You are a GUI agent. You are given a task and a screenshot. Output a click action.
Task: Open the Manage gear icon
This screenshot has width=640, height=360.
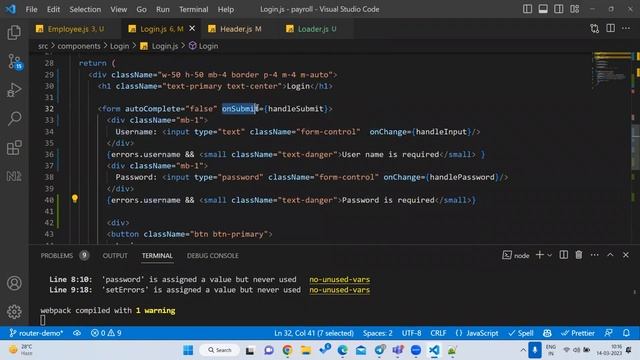(14, 312)
